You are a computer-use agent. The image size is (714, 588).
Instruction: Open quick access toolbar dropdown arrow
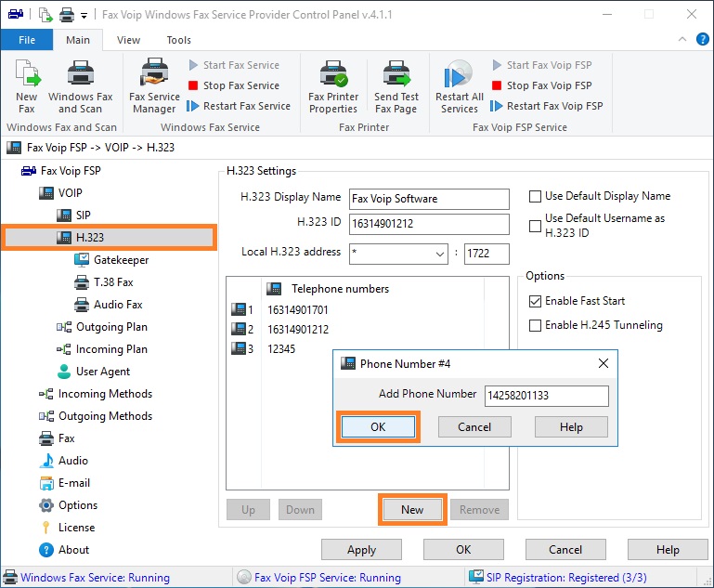84,16
